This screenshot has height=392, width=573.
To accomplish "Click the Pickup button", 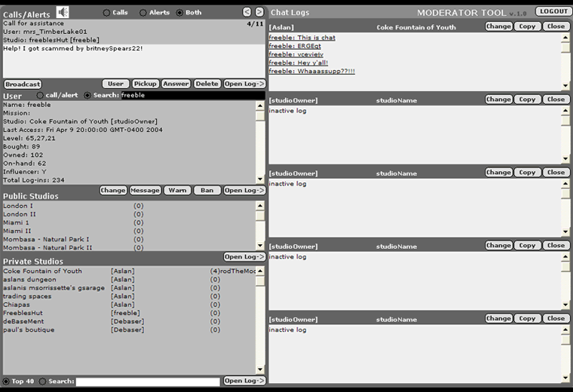I will click(145, 84).
